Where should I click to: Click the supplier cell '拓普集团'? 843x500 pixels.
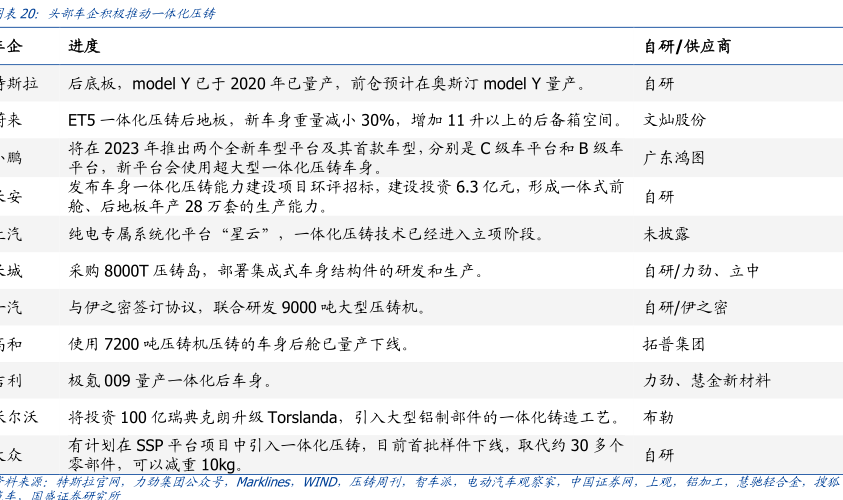pyautogui.click(x=674, y=344)
